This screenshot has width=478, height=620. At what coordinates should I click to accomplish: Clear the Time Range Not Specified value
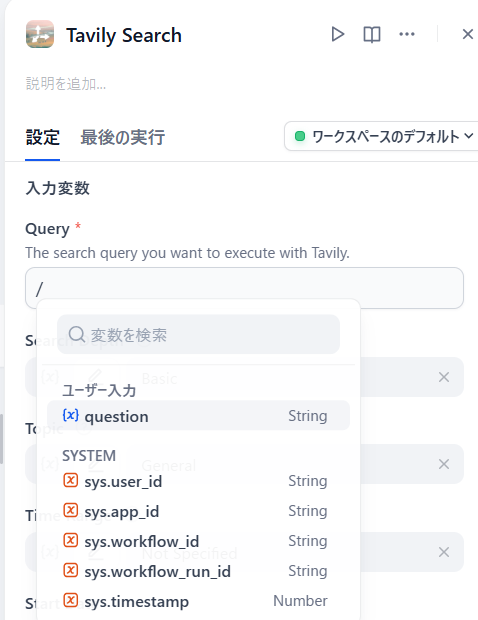point(444,552)
